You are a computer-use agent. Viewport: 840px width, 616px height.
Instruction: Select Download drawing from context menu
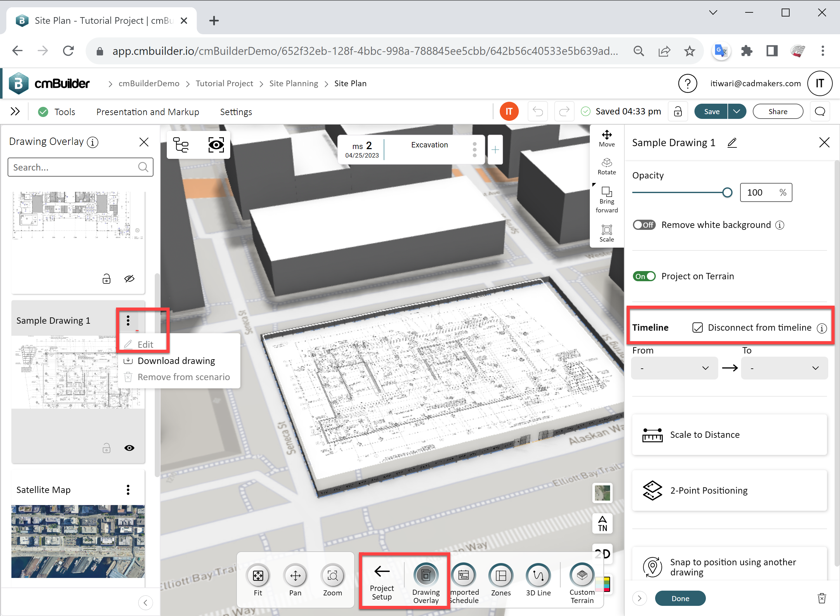(176, 360)
